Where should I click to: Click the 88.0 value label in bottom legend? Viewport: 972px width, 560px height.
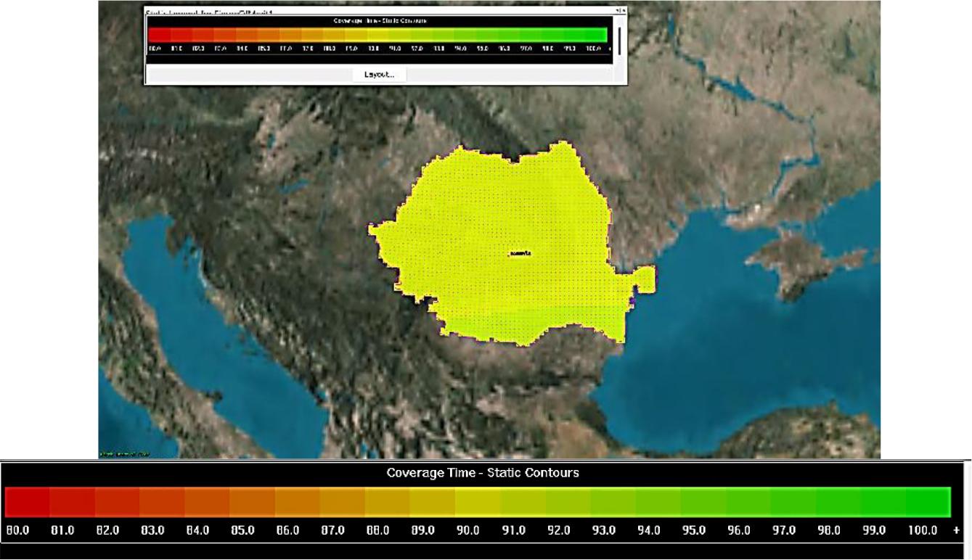[x=377, y=530]
